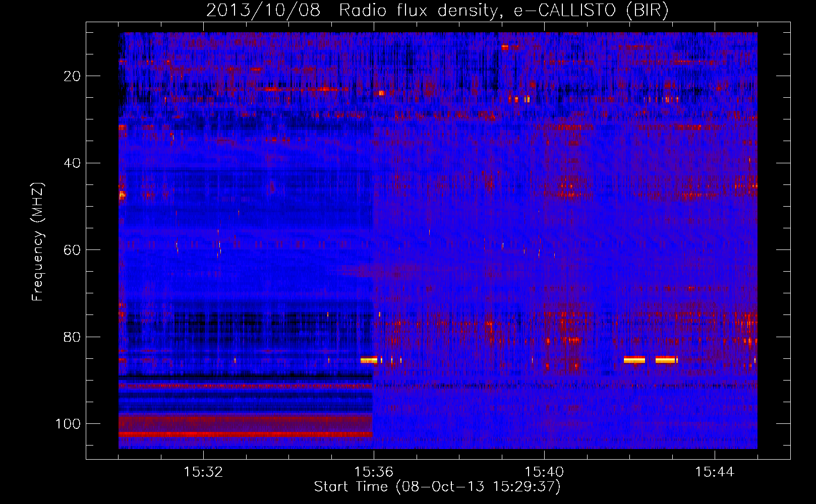This screenshot has width=816, height=504.
Task: Click the 60 MHz frequency tick label
Action: click(x=72, y=250)
